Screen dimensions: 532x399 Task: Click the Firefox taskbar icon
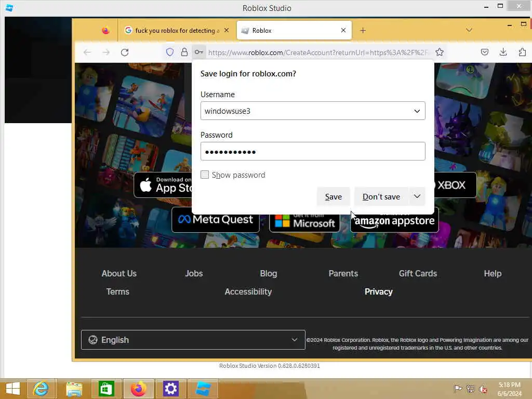pyautogui.click(x=138, y=389)
